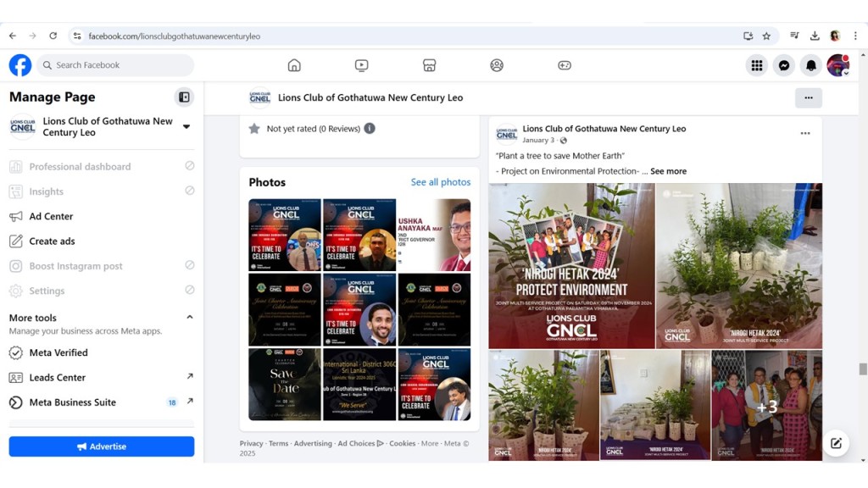Click the info icon beside Not yet rated

[x=370, y=129]
